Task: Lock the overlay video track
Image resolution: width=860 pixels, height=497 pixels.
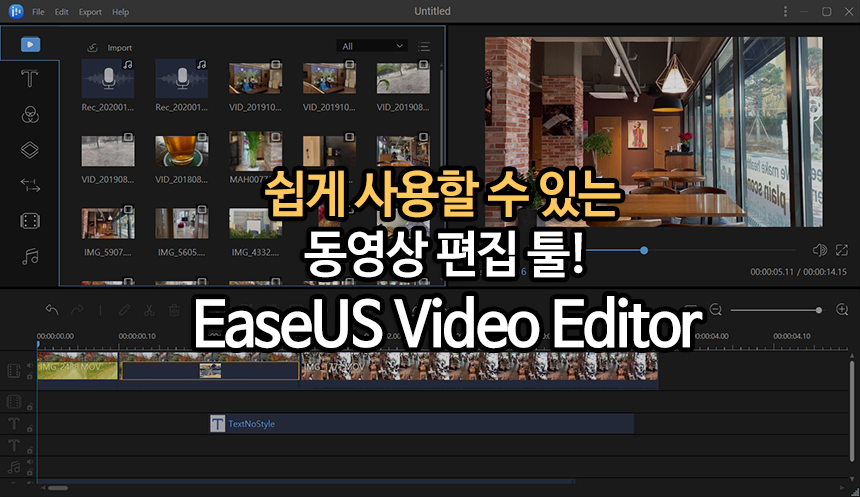Action: [30, 406]
